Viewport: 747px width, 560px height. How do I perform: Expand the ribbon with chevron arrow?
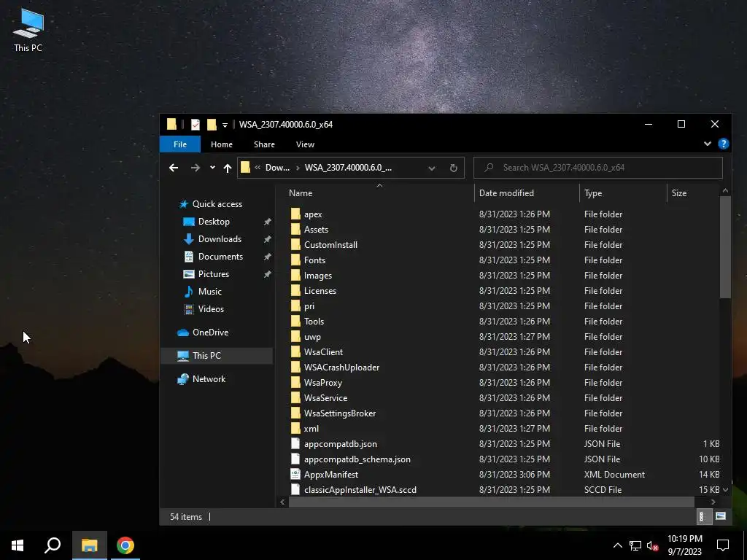708,144
